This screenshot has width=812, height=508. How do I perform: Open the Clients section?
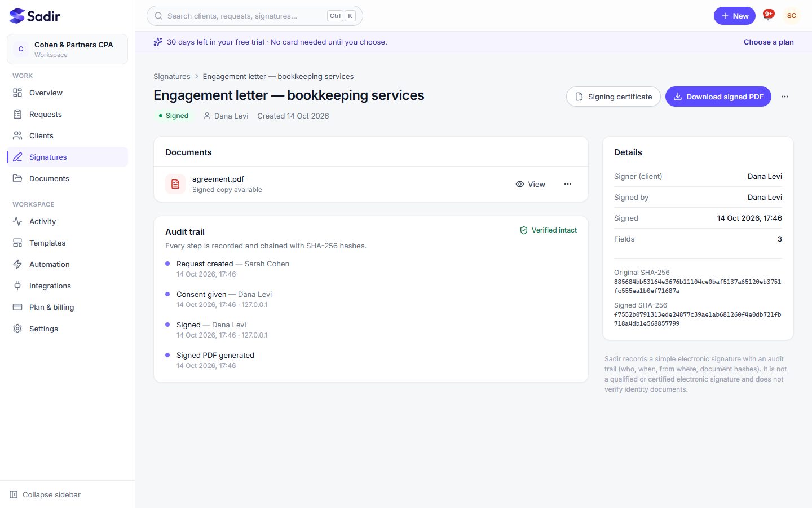pyautogui.click(x=67, y=135)
